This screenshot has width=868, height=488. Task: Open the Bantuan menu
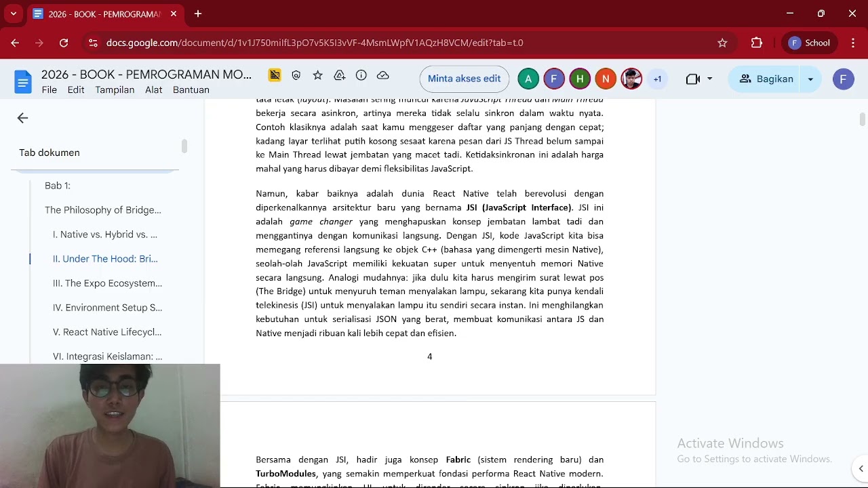coord(191,90)
